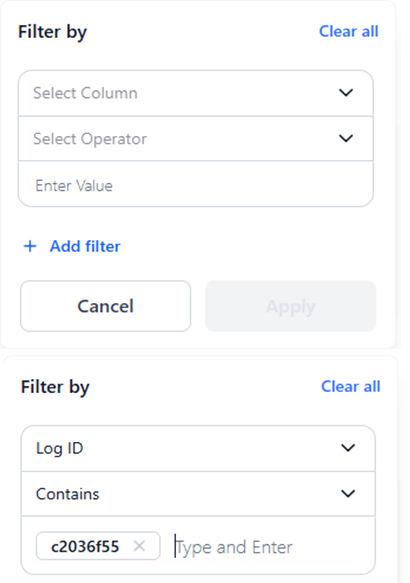410x583 pixels.
Task: Click the chevron arrow of Select Column
Action: (x=346, y=93)
